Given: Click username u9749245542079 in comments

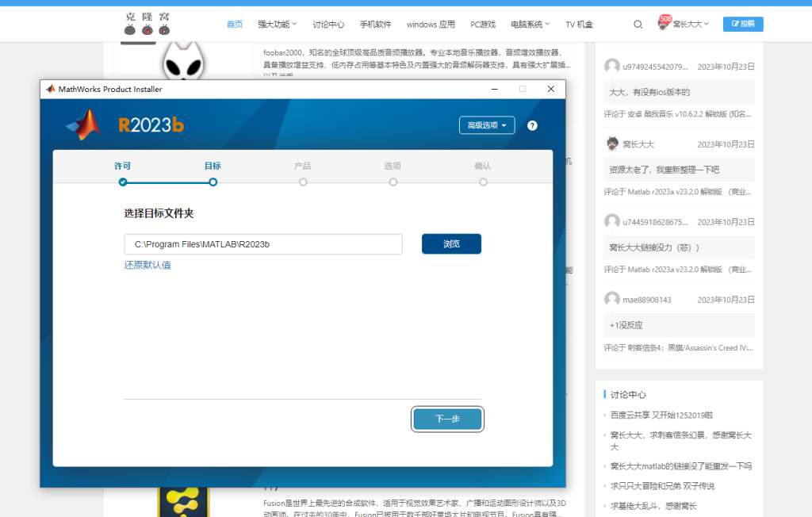Looking at the screenshot, I should pos(655,67).
